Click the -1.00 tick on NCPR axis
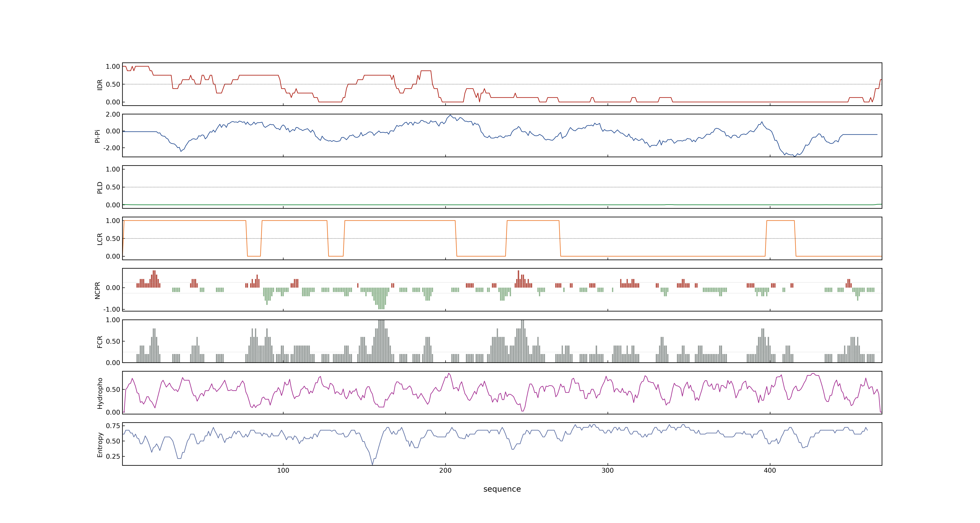This screenshot has height=523, width=980. tap(111, 309)
